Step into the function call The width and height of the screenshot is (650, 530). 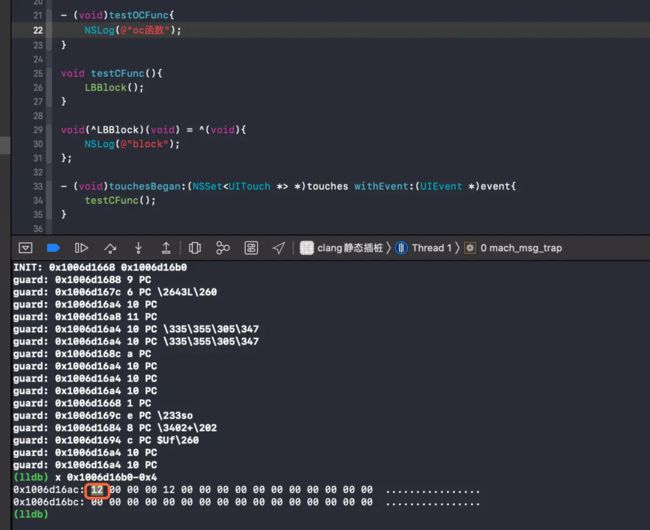click(138, 248)
